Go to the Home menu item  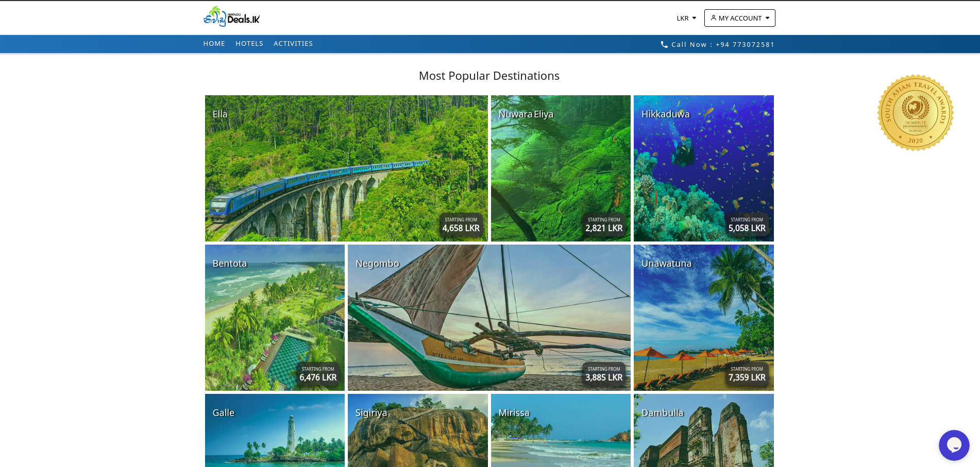tap(214, 44)
